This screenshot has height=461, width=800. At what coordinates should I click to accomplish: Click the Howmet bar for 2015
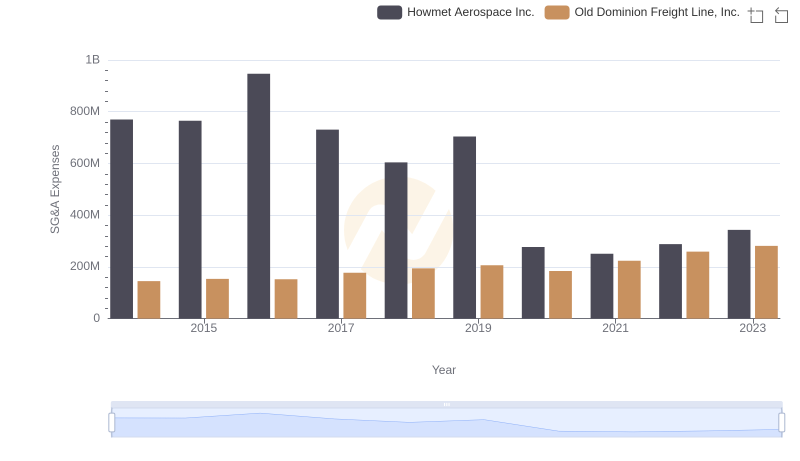click(190, 220)
